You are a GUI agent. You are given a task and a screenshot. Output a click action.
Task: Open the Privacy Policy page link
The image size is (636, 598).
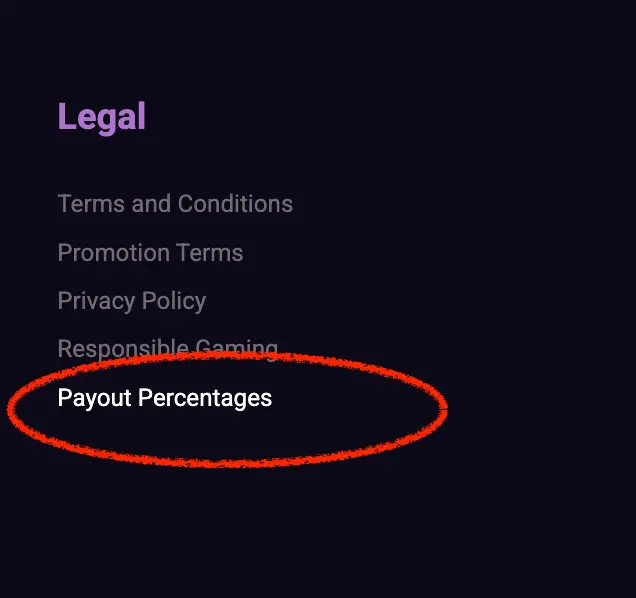pyautogui.click(x=132, y=301)
